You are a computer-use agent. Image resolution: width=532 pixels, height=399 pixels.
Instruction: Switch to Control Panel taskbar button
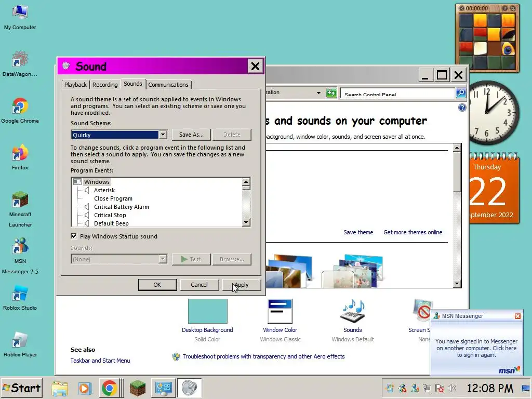point(163,388)
